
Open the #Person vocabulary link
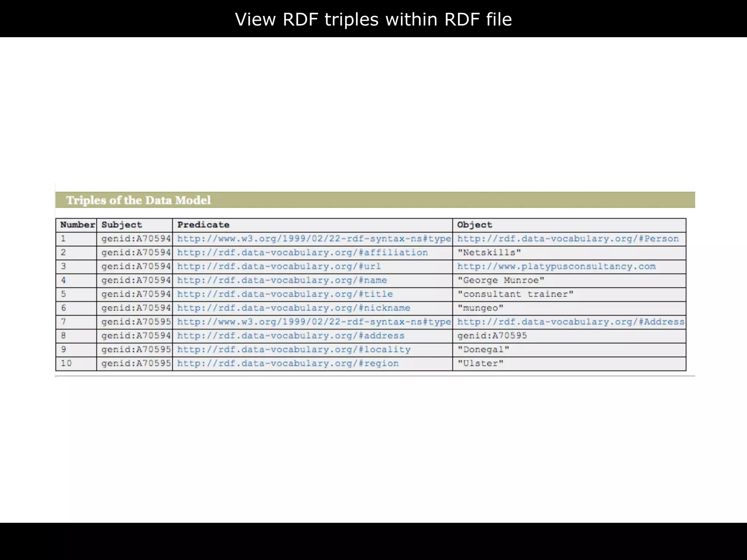coord(568,239)
